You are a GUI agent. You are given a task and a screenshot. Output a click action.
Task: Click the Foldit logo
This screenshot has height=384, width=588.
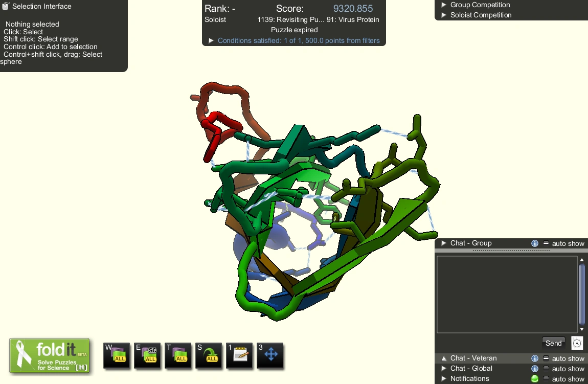[x=50, y=355]
